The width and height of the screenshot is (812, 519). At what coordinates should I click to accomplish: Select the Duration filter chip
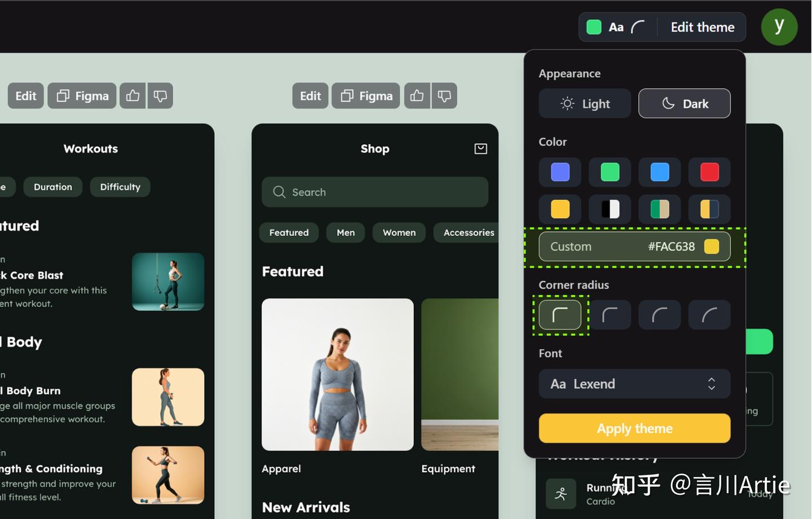tap(53, 187)
